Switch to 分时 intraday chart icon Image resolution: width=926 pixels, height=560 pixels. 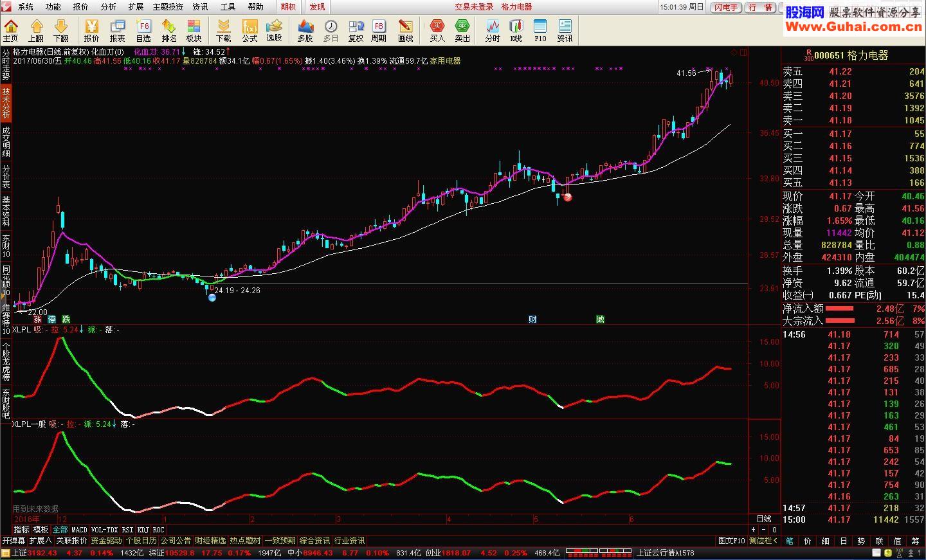pos(493,30)
